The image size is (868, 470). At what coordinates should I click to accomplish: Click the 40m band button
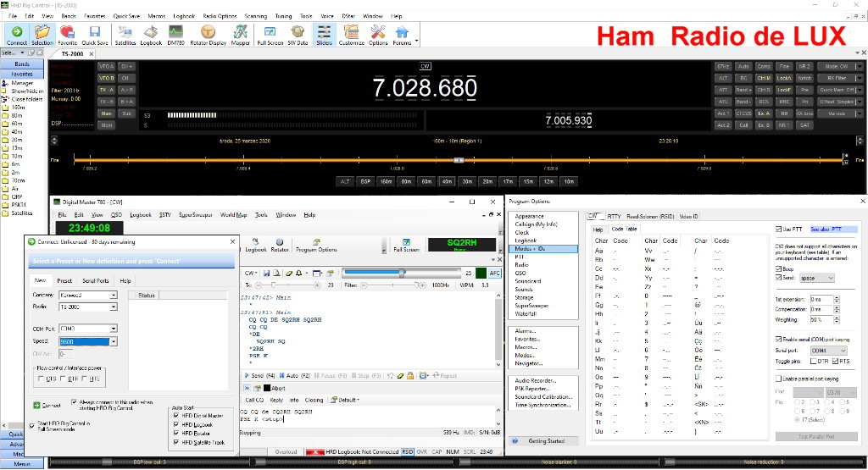coord(446,181)
